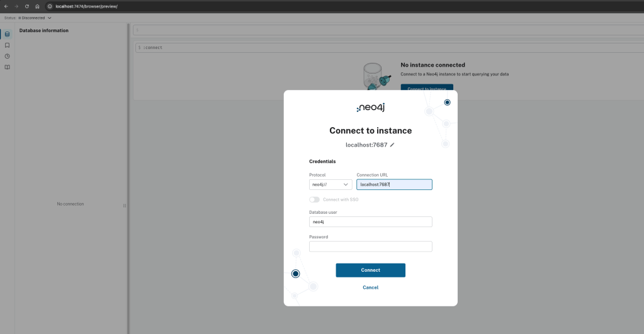
Task: Click the Cancel link in dialog
Action: coord(370,287)
